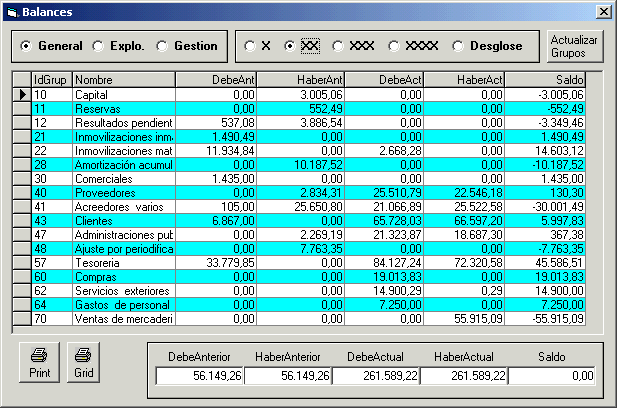Choose the single X level radio button
This screenshot has width=617, height=408.
pyautogui.click(x=250, y=46)
